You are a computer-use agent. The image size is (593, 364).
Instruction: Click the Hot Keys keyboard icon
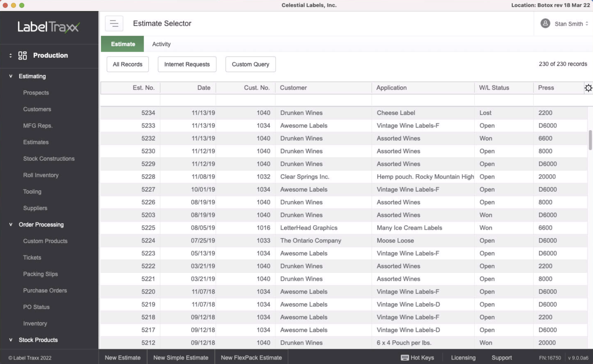click(x=405, y=358)
